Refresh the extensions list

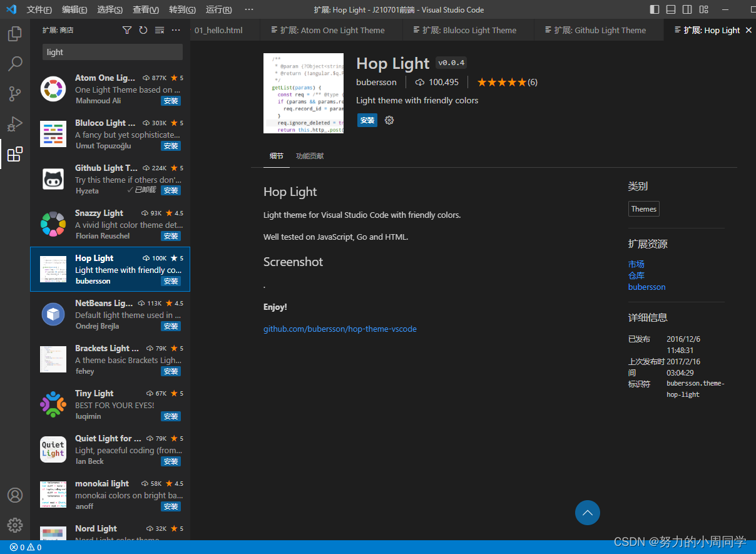(x=143, y=29)
